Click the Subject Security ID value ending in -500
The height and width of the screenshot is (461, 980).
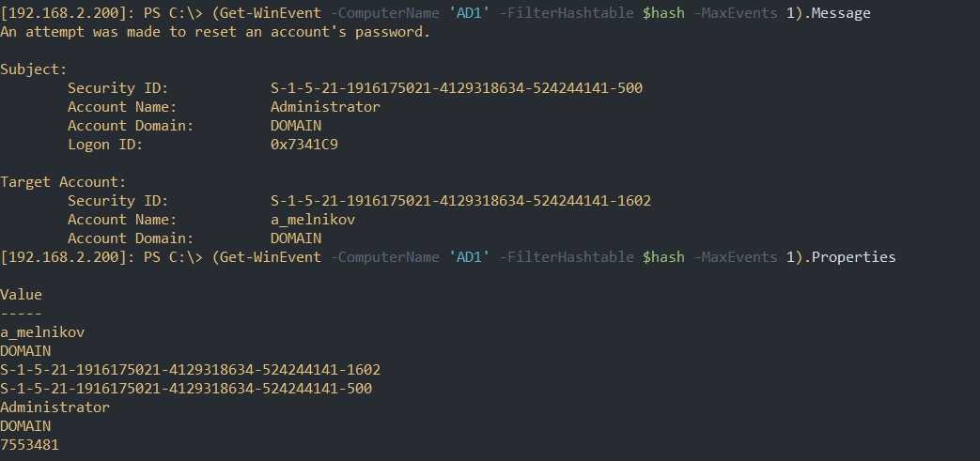(x=457, y=88)
